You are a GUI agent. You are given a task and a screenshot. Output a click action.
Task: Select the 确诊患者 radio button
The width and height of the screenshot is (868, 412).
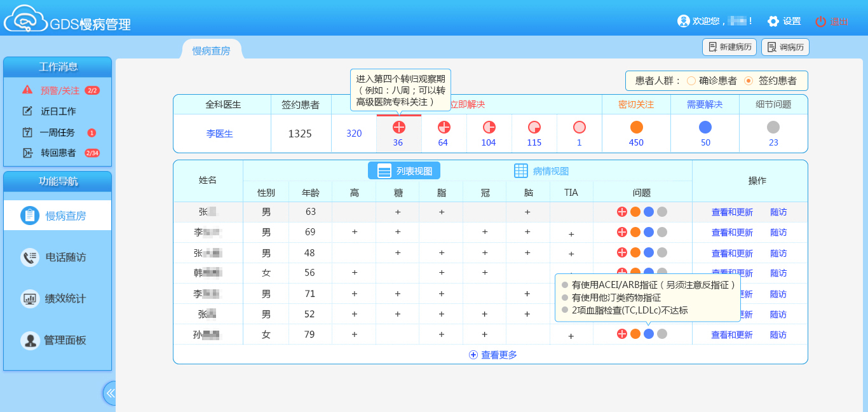(691, 81)
